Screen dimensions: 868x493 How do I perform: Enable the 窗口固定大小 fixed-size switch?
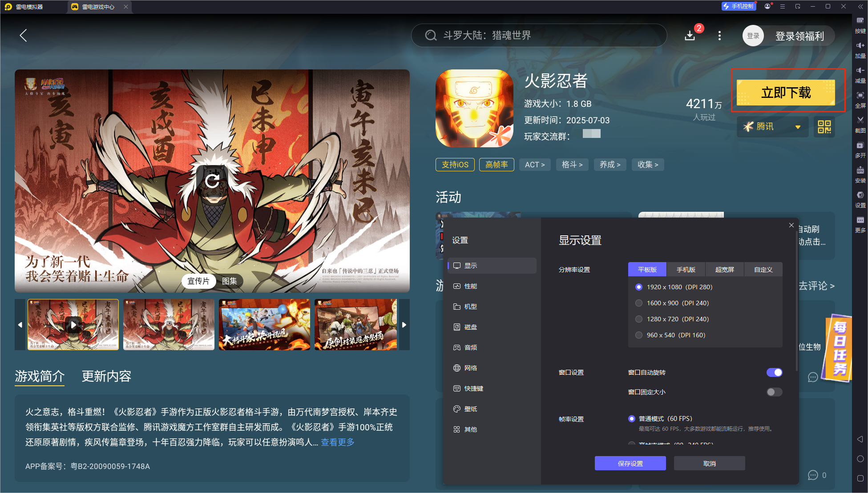point(774,392)
